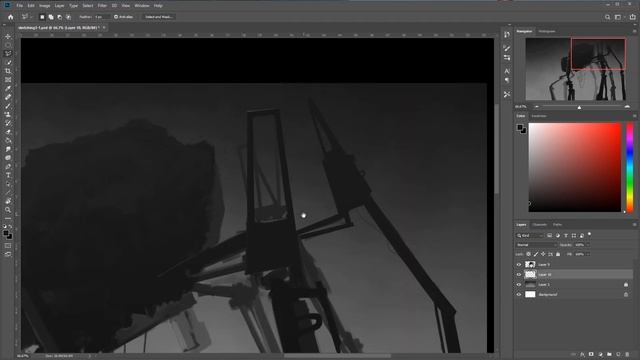Open the tool preset picker dropdown
The height and width of the screenshot is (360, 640).
click(x=27, y=17)
